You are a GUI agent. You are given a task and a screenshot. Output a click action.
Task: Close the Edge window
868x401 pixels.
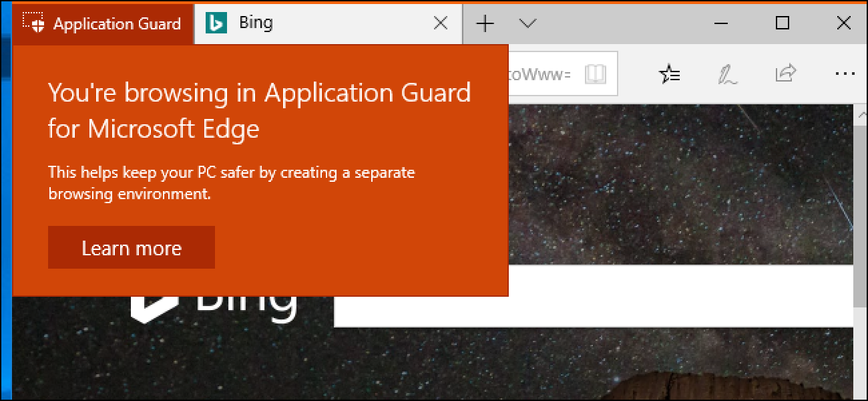[843, 23]
